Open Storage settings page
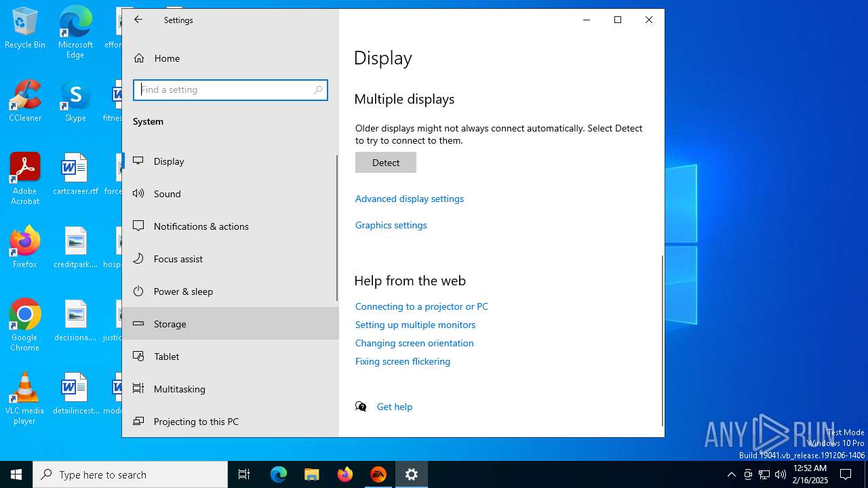This screenshot has height=488, width=868. pyautogui.click(x=231, y=324)
